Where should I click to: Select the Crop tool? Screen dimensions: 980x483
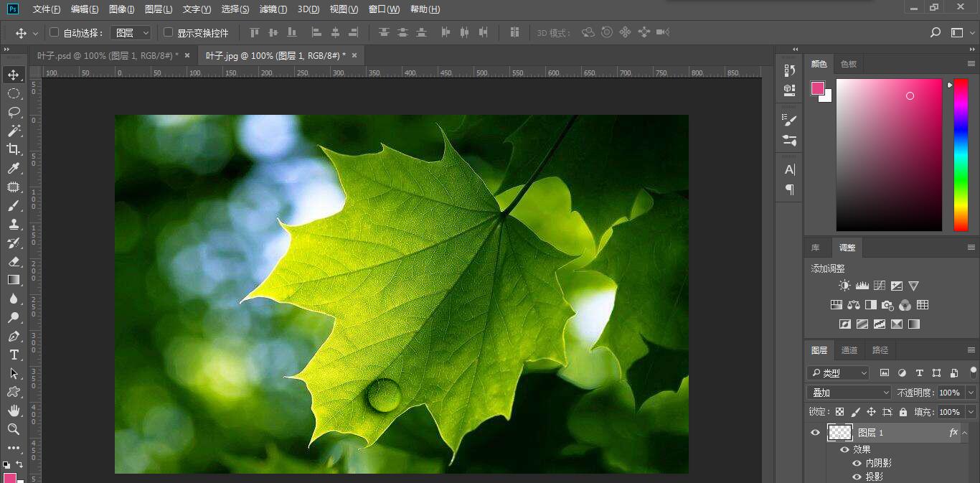coord(14,149)
